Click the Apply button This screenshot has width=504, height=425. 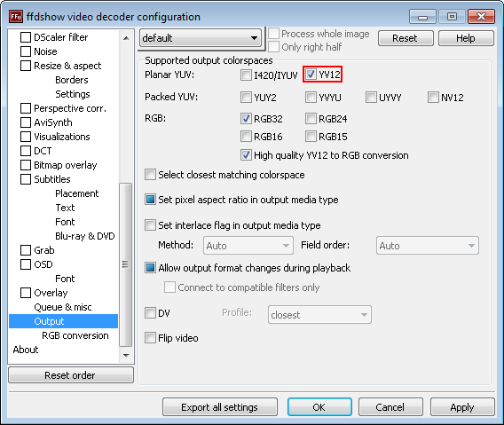(x=462, y=407)
